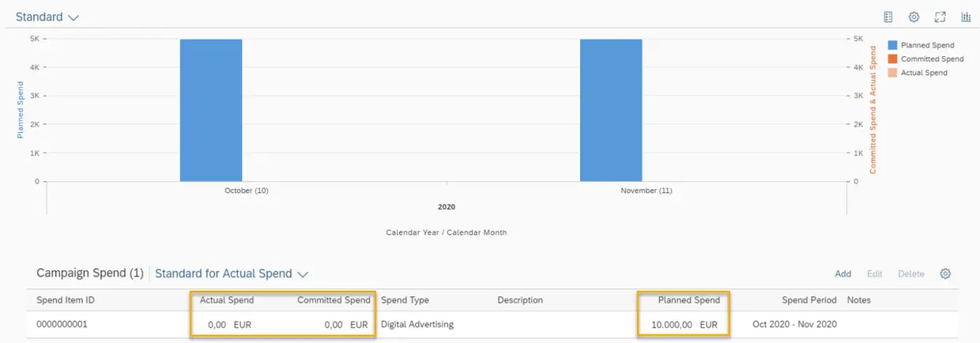Click Spend Type column header

point(405,300)
